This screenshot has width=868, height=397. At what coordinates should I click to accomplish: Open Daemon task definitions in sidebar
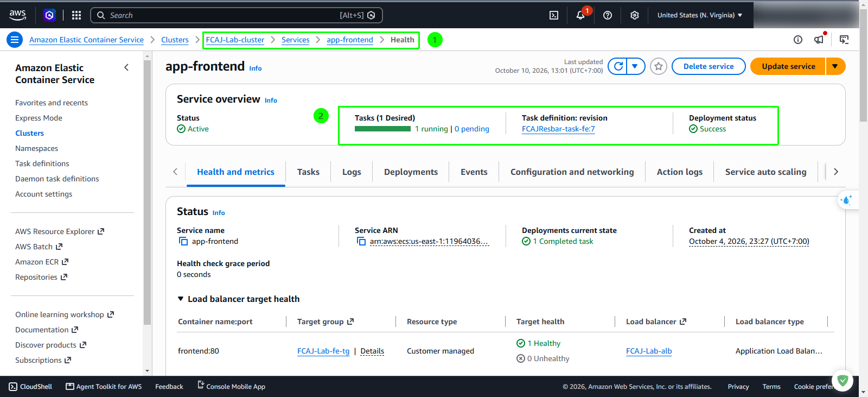point(57,179)
